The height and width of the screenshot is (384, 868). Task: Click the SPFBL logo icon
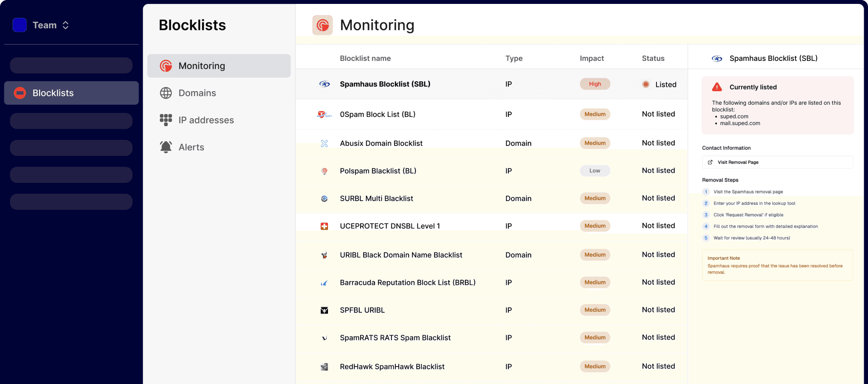[325, 311]
